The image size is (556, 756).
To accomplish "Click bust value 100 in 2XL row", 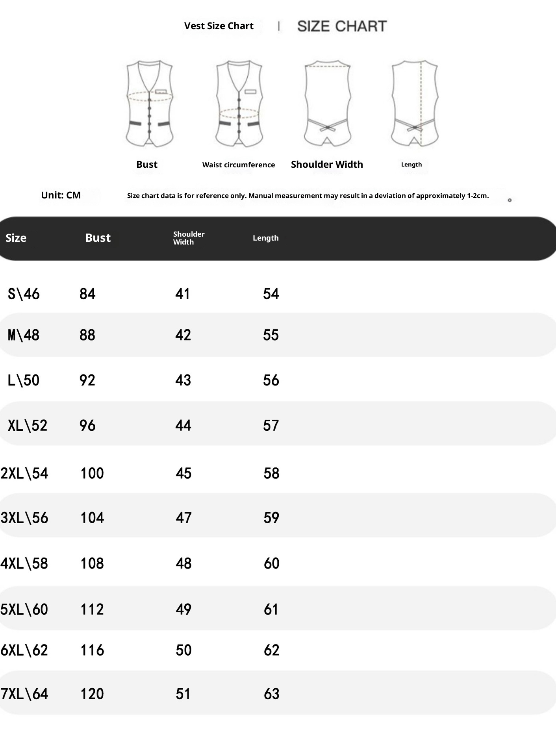I will (x=92, y=473).
